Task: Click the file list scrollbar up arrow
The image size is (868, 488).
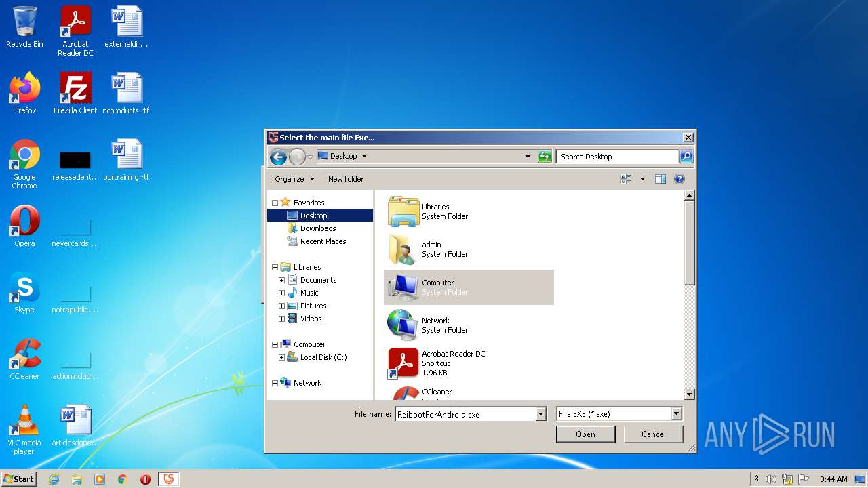Action: (689, 196)
